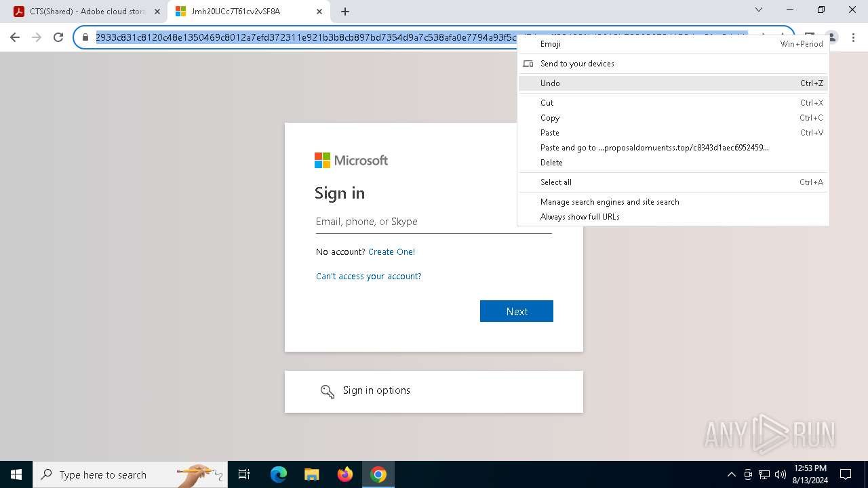Launch Firefox from the taskbar
Viewport: 868px width, 488px height.
pyautogui.click(x=345, y=474)
